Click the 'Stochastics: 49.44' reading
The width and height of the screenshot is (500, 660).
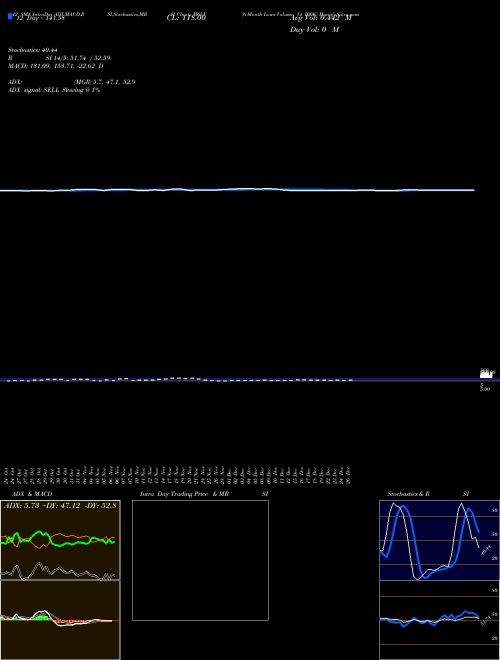click(32, 50)
